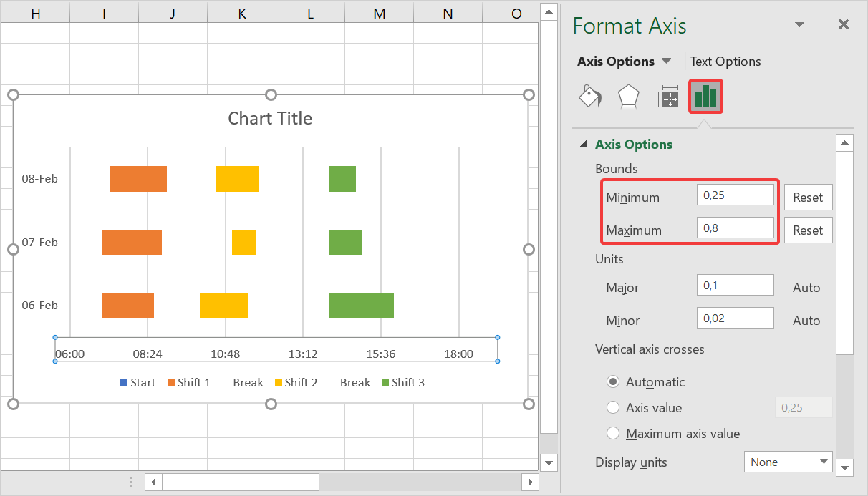This screenshot has width=868, height=496.
Task: Select column H header
Action: point(35,13)
